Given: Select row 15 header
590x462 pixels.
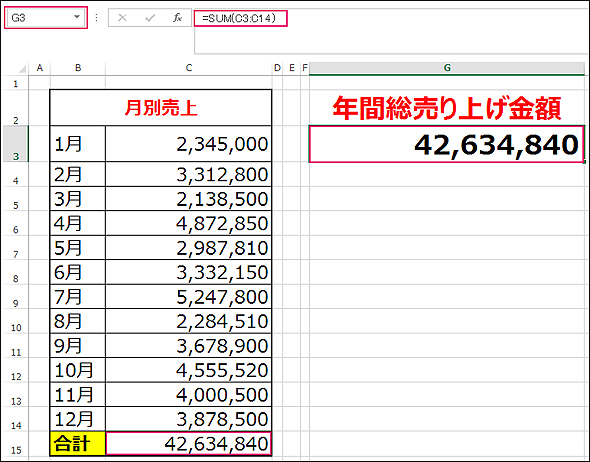Looking at the screenshot, I should [x=15, y=444].
